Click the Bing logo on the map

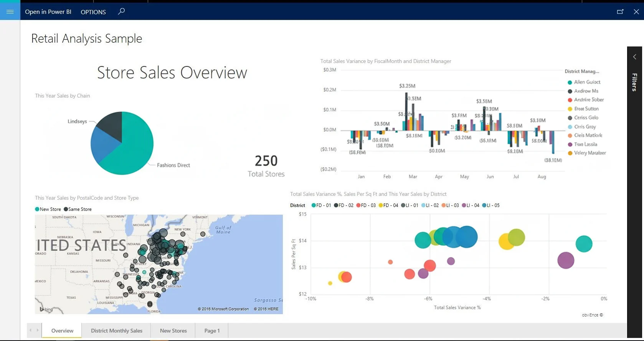46,309
